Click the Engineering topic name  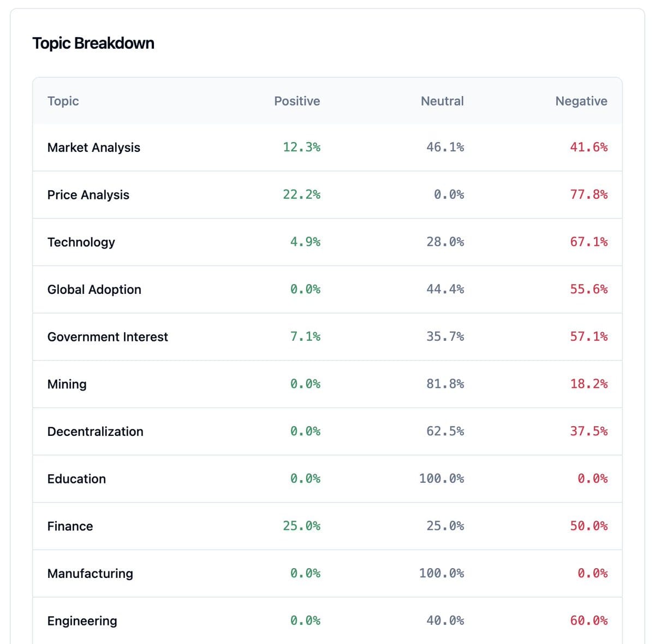pos(82,621)
